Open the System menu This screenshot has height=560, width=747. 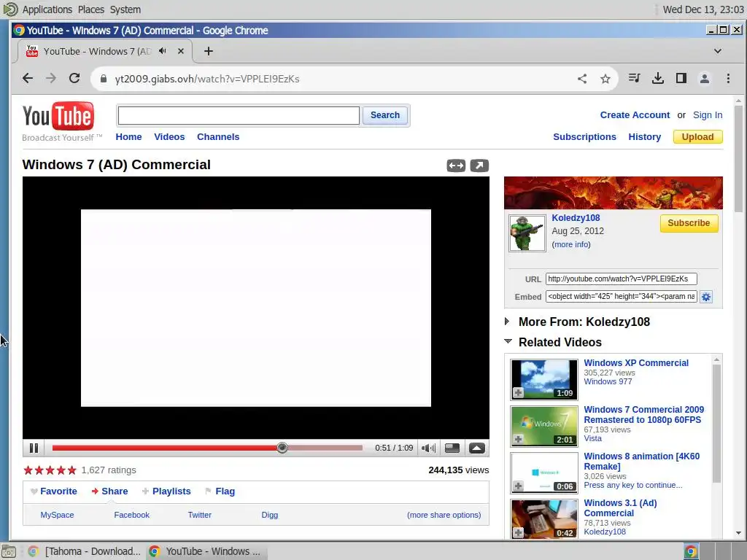click(x=125, y=9)
